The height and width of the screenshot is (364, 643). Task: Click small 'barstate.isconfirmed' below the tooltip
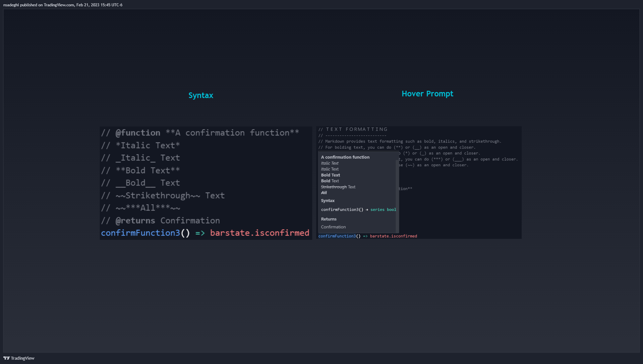pyautogui.click(x=393, y=236)
